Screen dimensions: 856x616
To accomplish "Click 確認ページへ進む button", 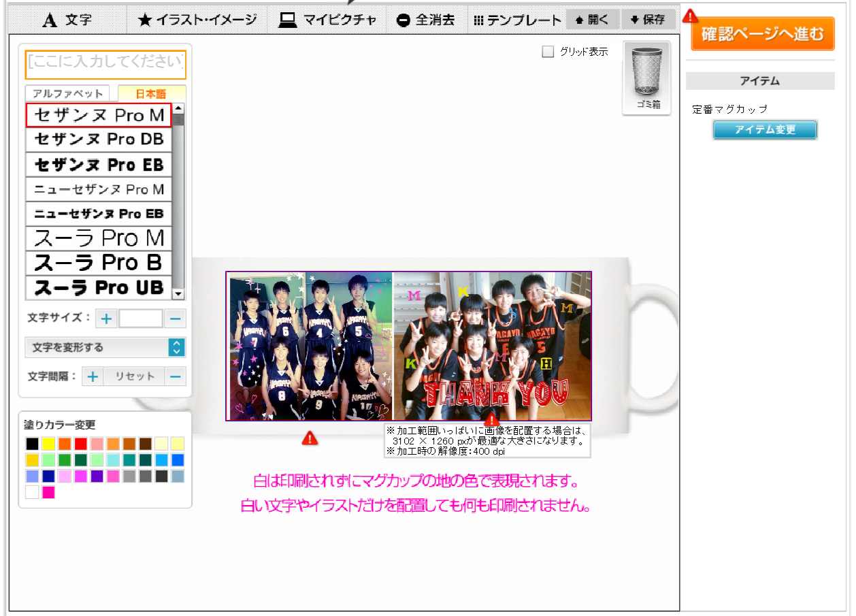I will coord(763,33).
